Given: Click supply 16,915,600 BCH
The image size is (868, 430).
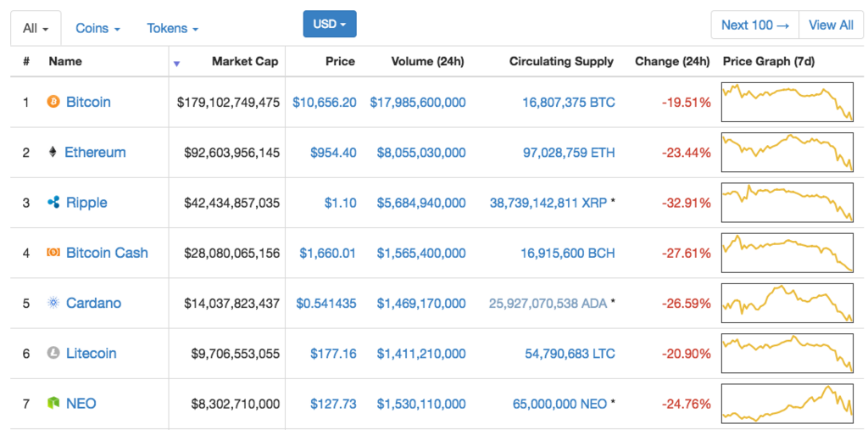Looking at the screenshot, I should (x=567, y=254).
